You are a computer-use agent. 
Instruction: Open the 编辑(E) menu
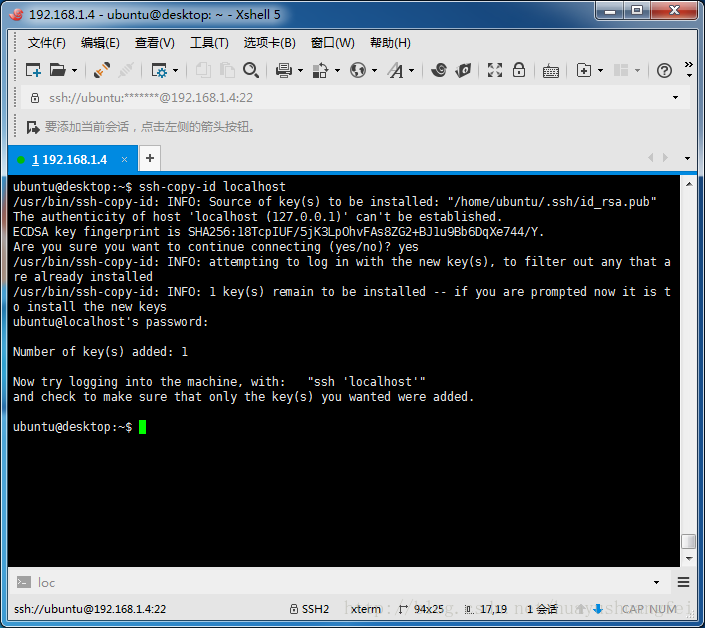click(100, 43)
